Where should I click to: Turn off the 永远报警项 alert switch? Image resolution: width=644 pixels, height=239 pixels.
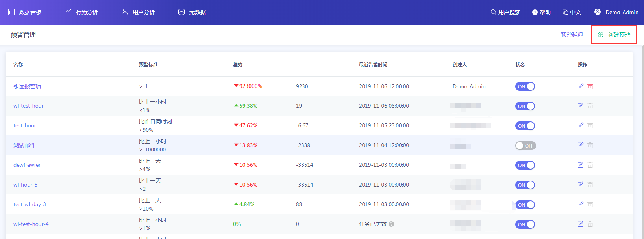point(525,86)
